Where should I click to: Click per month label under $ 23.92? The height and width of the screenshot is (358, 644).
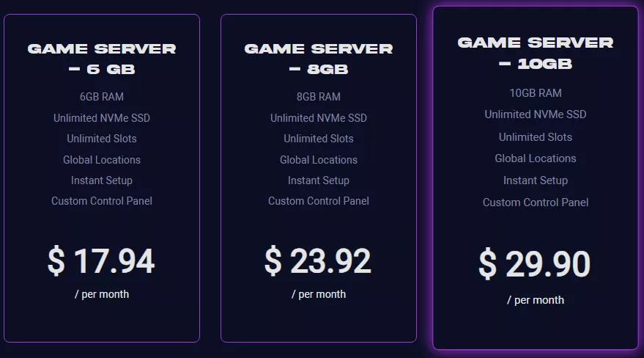[319, 294]
